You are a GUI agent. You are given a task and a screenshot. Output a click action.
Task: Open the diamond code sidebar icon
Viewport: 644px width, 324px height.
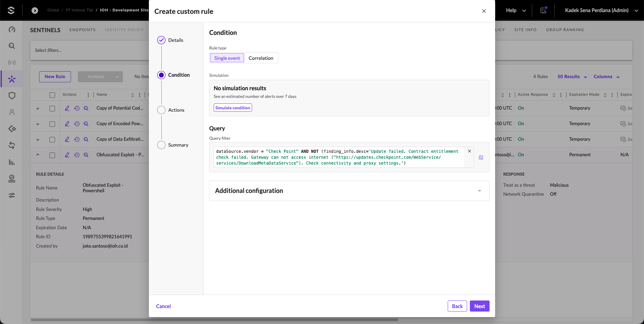12,129
